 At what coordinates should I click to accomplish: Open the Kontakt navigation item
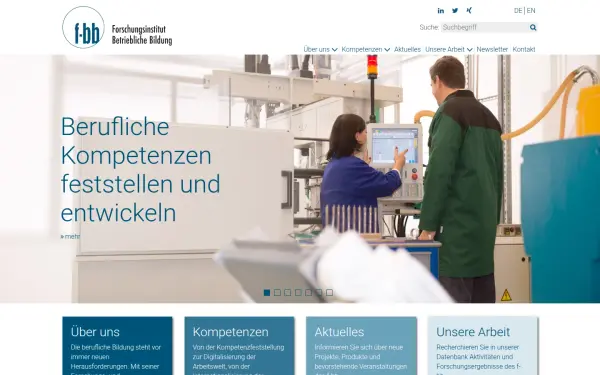524,49
